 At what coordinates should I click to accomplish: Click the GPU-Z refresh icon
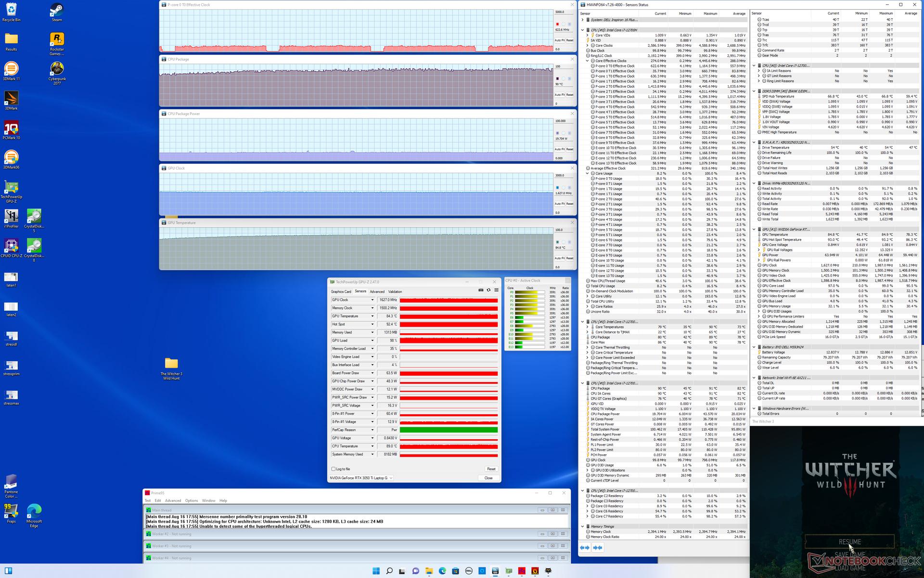(488, 290)
